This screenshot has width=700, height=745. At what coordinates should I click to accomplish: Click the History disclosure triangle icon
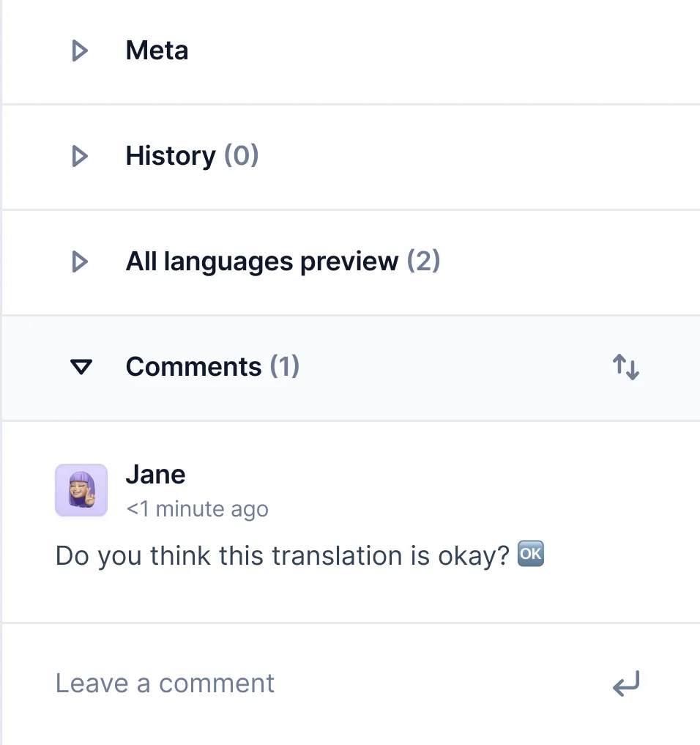(x=80, y=156)
